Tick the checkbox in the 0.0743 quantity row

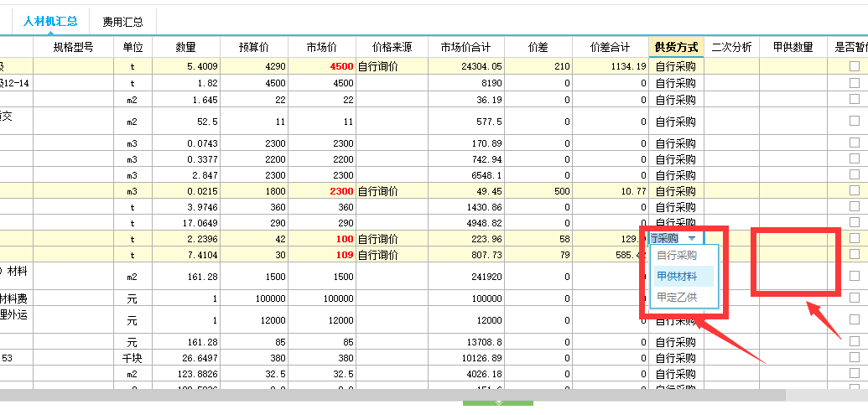pos(854,143)
